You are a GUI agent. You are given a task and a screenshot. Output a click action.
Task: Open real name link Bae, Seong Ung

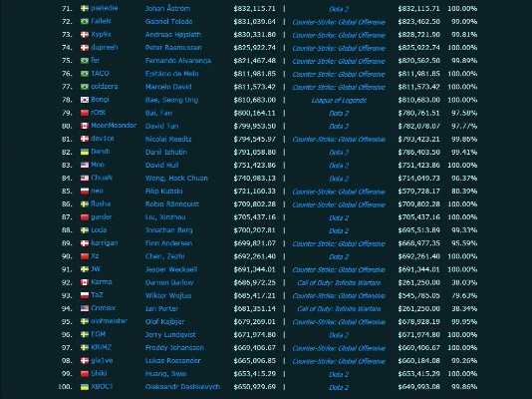[171, 100]
